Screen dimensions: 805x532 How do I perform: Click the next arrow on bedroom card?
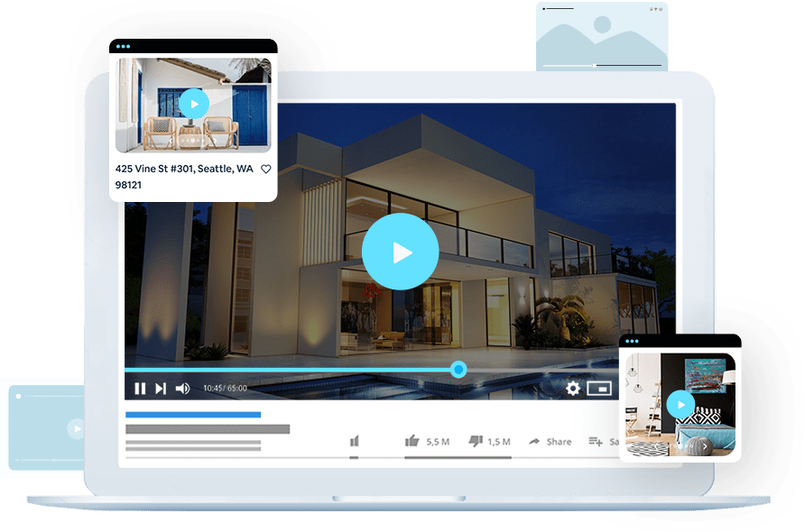(x=705, y=447)
